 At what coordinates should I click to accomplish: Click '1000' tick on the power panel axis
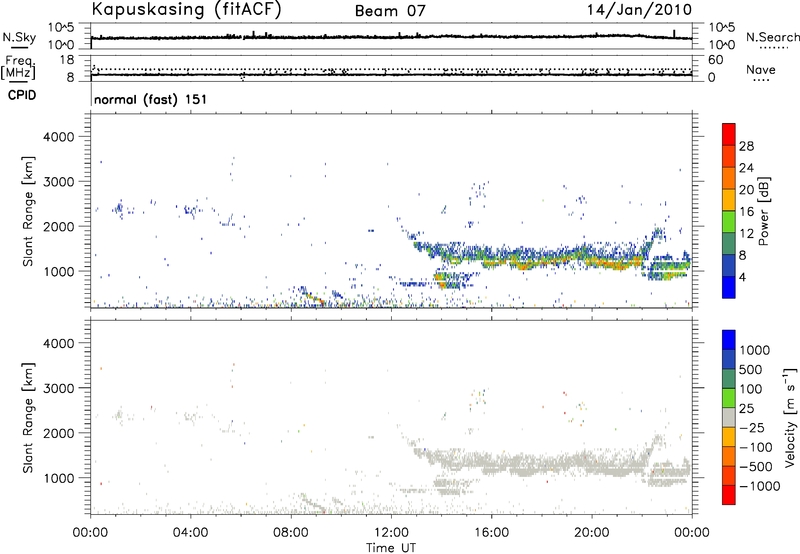(58, 271)
